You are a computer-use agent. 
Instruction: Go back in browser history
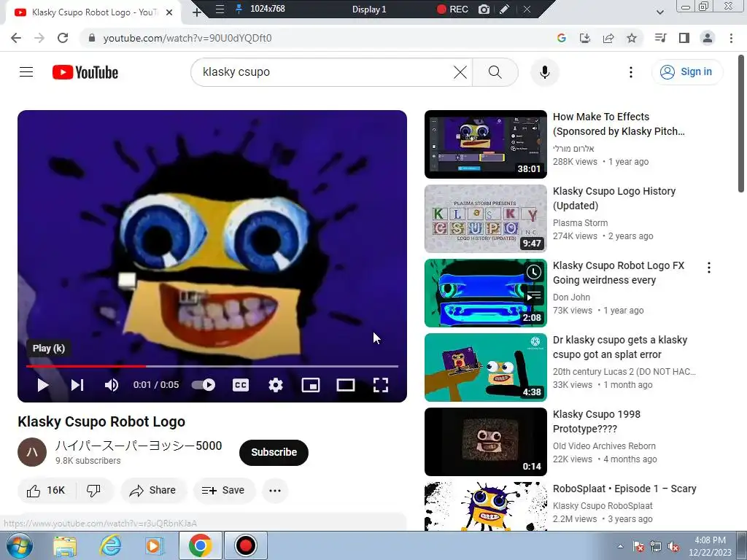[16, 38]
